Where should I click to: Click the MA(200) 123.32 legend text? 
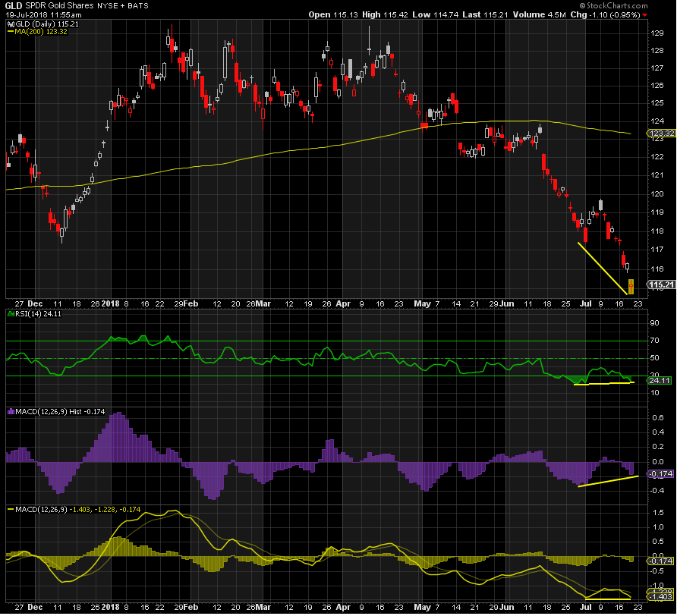[x=41, y=32]
